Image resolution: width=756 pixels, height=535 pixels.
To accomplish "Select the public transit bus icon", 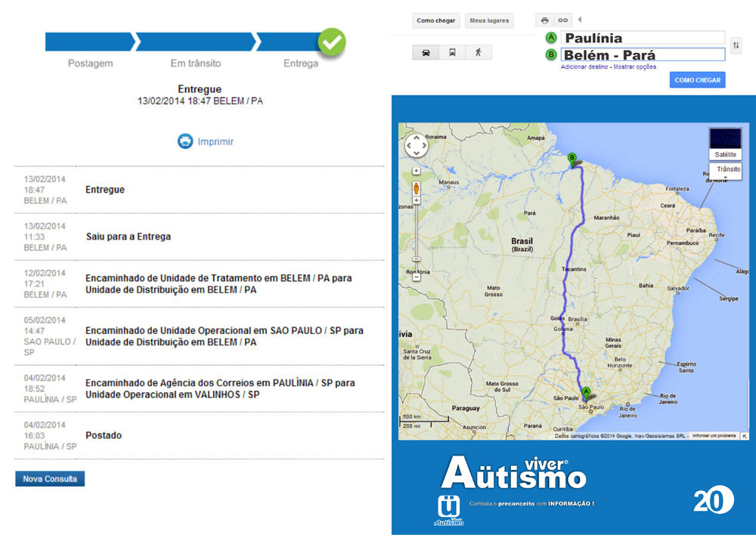I will [x=452, y=53].
